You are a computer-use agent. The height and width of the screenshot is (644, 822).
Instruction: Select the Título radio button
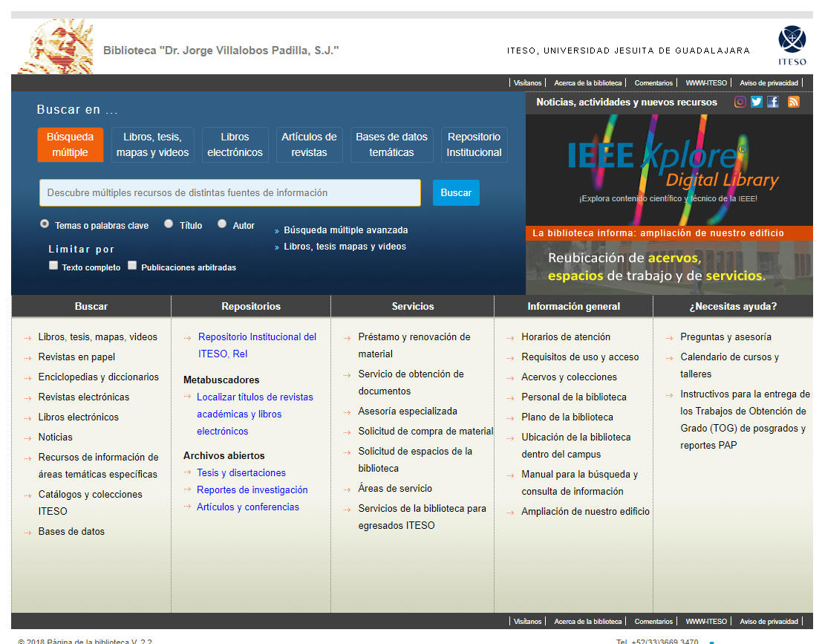[x=169, y=224]
